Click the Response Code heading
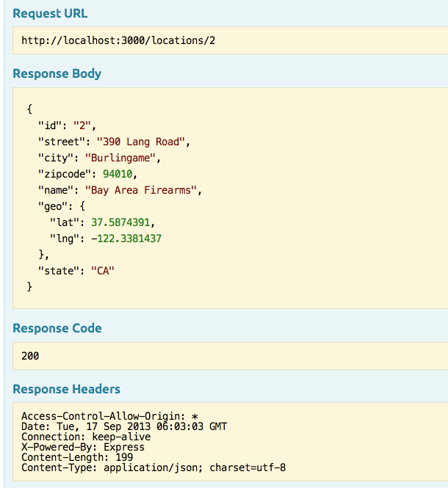448x488 pixels. point(57,328)
